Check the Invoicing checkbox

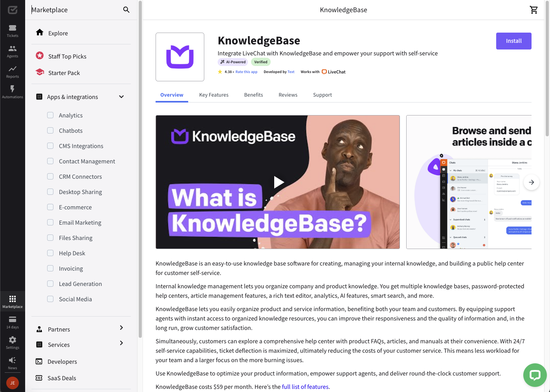[50, 268]
